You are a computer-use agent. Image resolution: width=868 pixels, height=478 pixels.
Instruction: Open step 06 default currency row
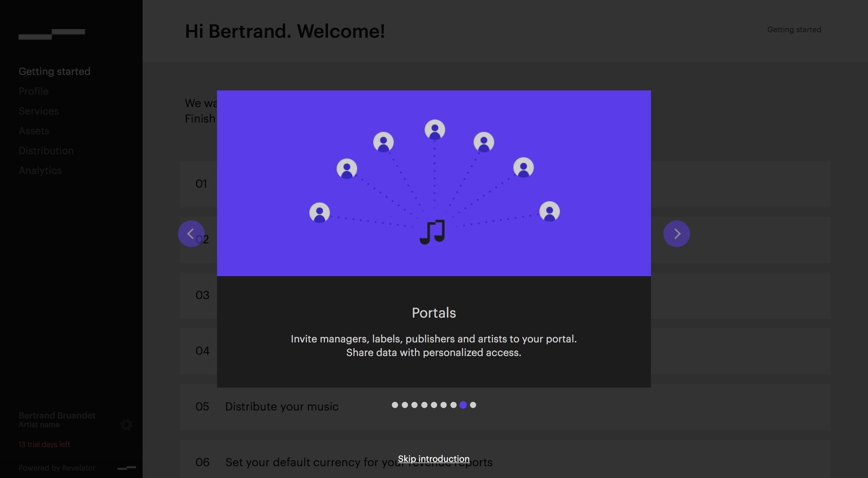pyautogui.click(x=505, y=459)
